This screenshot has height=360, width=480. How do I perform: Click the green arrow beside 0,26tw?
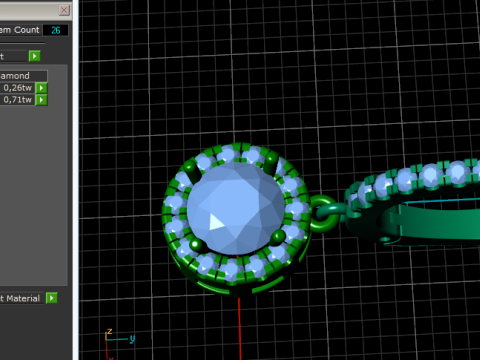pyautogui.click(x=41, y=88)
